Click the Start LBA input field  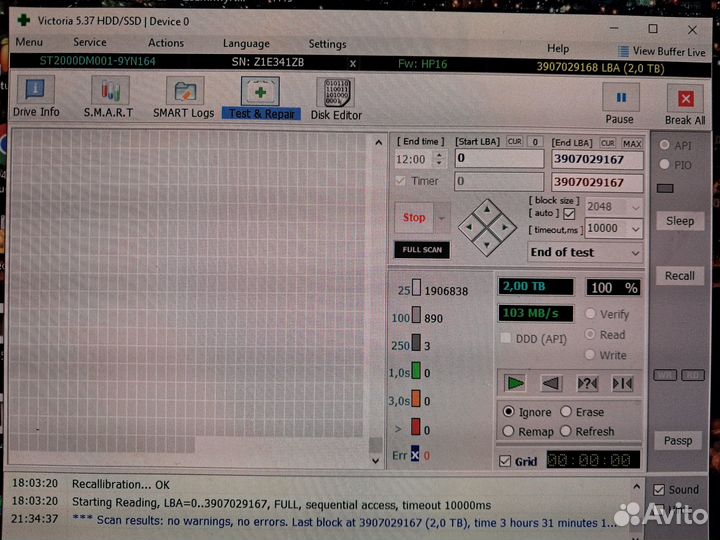(x=499, y=159)
